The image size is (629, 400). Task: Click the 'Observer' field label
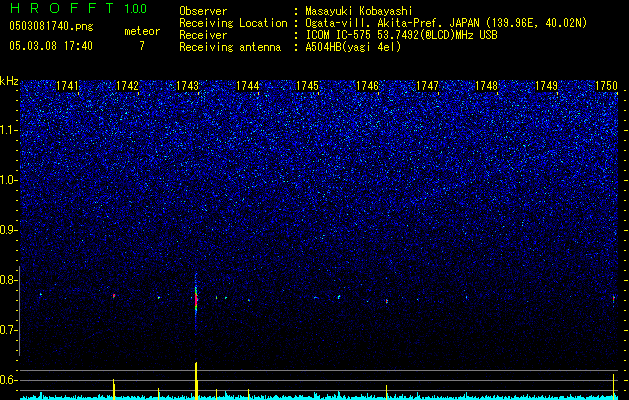tap(203, 11)
